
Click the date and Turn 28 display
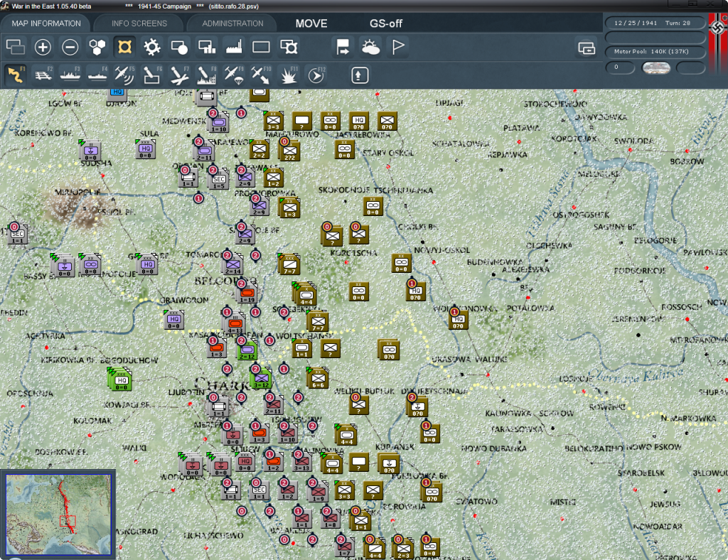click(x=655, y=23)
